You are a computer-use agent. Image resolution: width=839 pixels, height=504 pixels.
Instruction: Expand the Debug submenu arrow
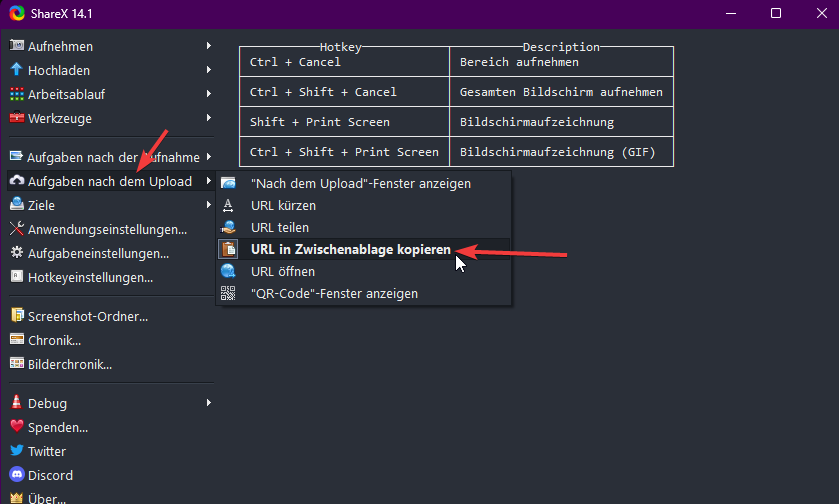pos(208,403)
